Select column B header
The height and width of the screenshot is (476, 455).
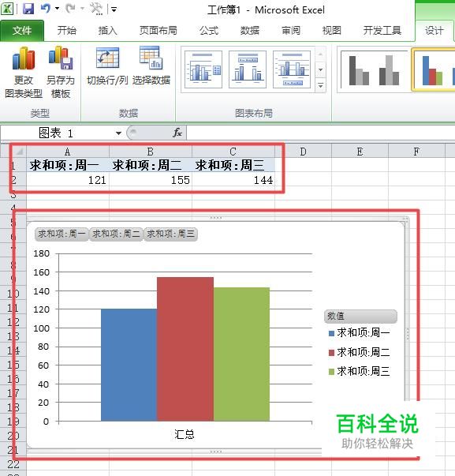(x=151, y=152)
